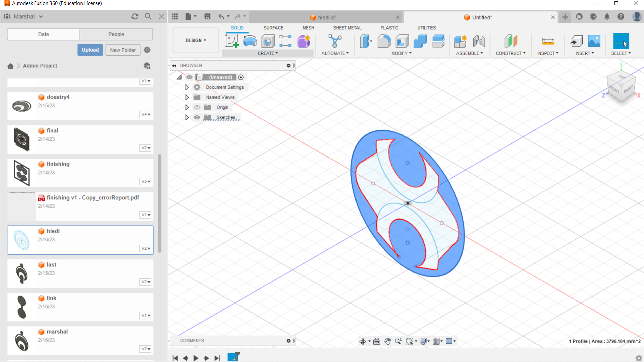
Task: Click the Shell tool icon
Action: (x=402, y=41)
